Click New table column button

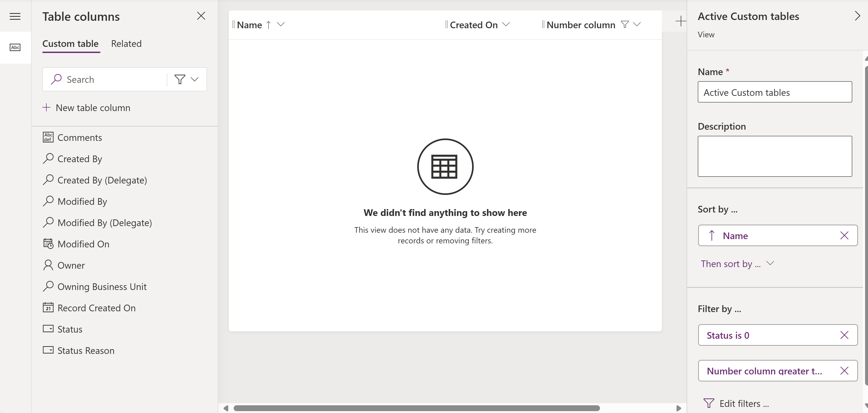86,107
